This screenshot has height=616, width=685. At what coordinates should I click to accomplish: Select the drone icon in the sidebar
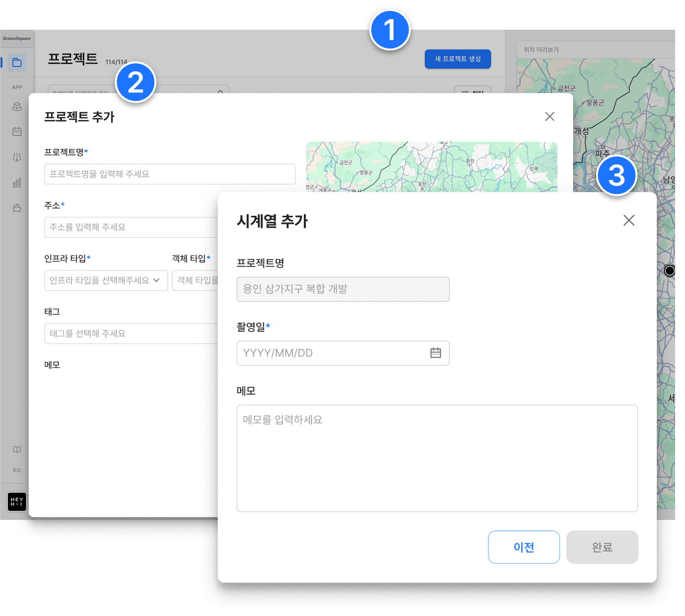pyautogui.click(x=17, y=208)
